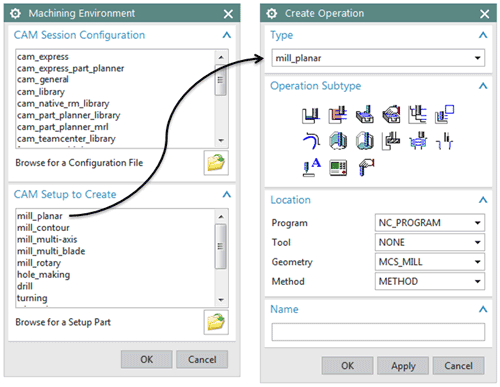This screenshot has width=500, height=387.
Task: Click Cancel in Machining Environment dialog
Action: click(202, 359)
